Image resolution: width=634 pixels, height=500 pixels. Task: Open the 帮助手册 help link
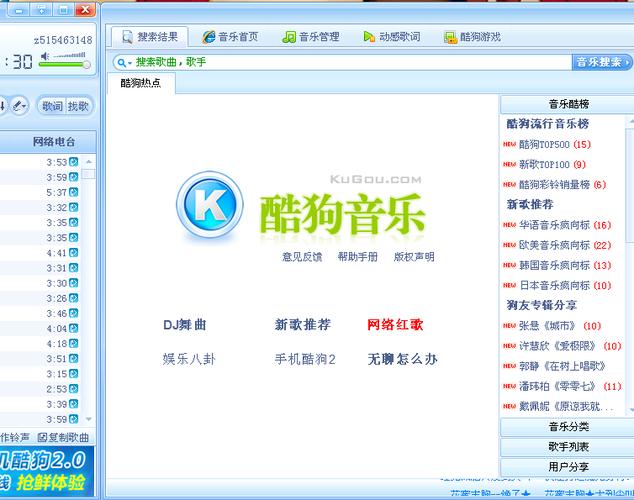point(358,257)
